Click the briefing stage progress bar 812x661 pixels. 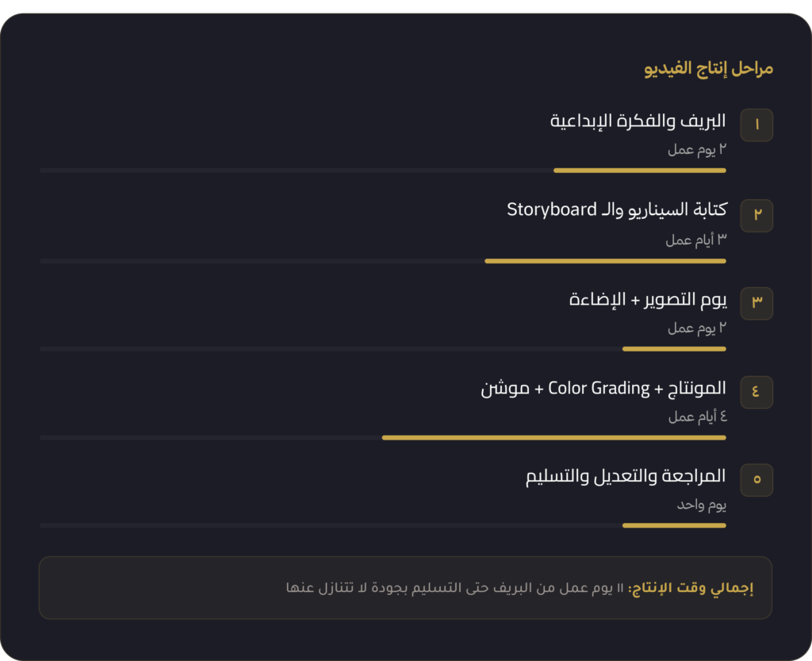[x=383, y=171]
